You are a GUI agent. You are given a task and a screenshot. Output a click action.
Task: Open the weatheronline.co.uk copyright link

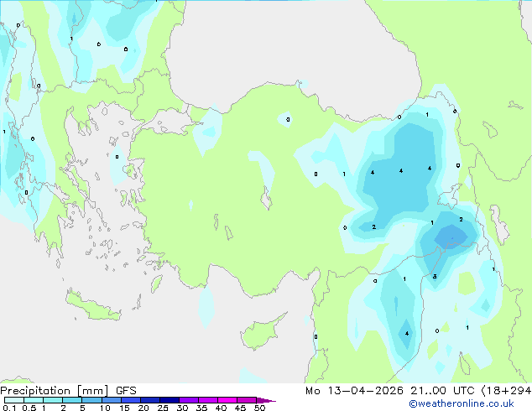[462, 403]
